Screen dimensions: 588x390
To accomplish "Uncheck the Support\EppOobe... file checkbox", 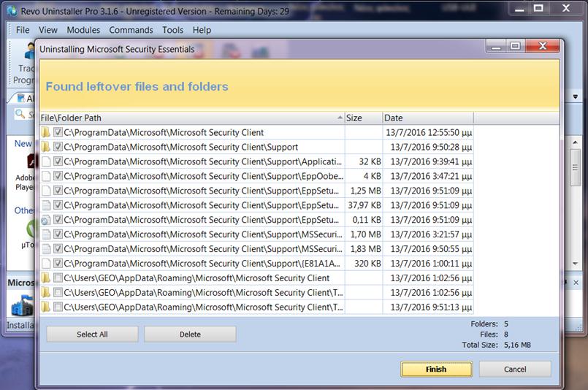I will [58, 176].
